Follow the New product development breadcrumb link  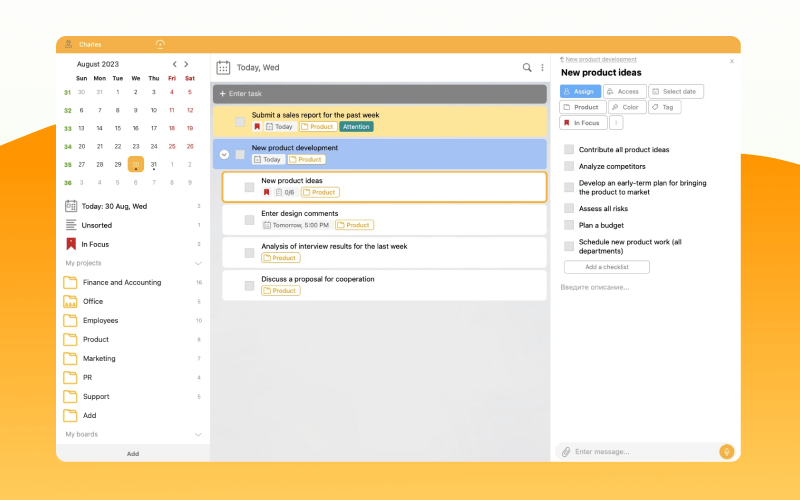click(x=601, y=60)
